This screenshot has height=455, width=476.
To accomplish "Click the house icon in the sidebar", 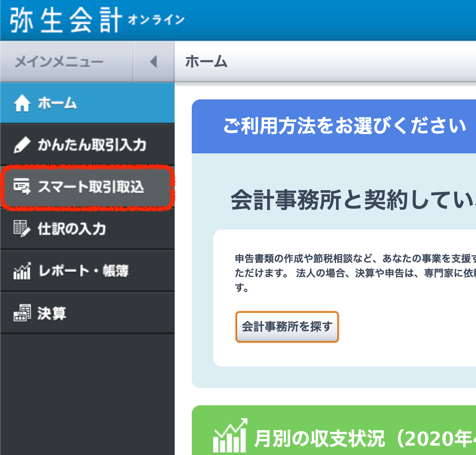I will [x=22, y=104].
